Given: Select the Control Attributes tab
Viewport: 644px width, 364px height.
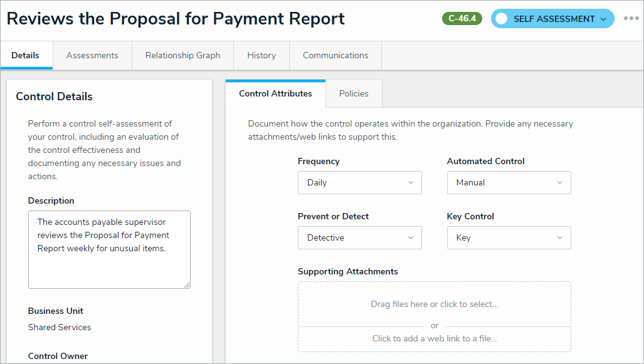Looking at the screenshot, I should click(275, 94).
